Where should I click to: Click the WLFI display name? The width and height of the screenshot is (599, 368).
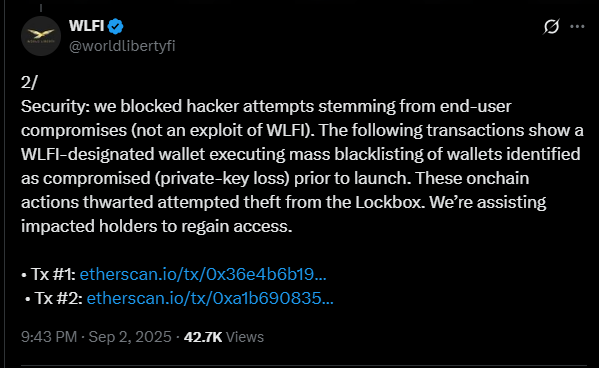87,26
